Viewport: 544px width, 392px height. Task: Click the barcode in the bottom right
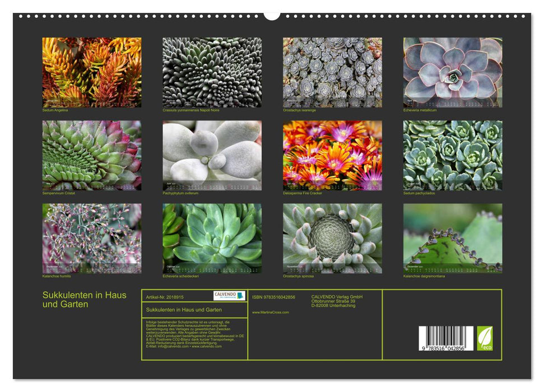[446, 339]
